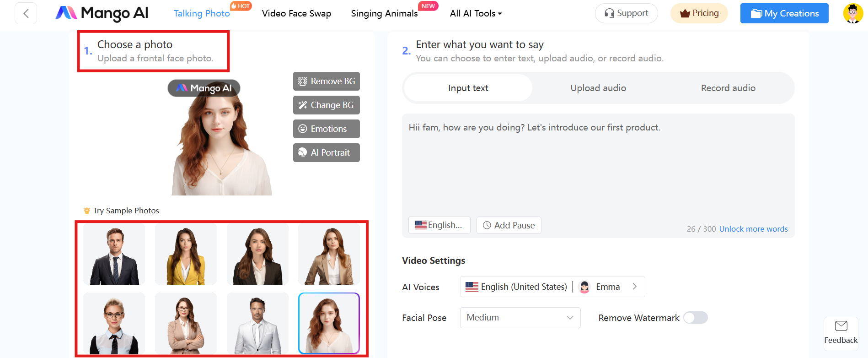The height and width of the screenshot is (358, 868).
Task: Switch to the Input text tab
Action: 468,88
